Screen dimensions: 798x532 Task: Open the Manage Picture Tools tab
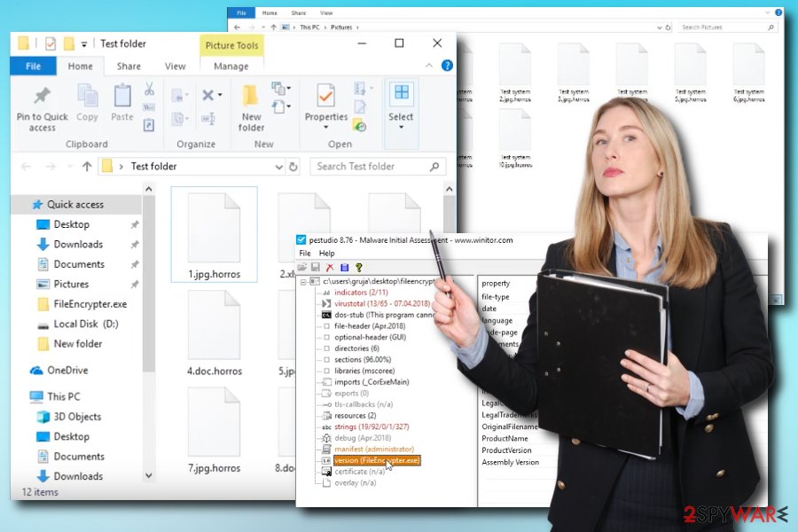[231, 66]
